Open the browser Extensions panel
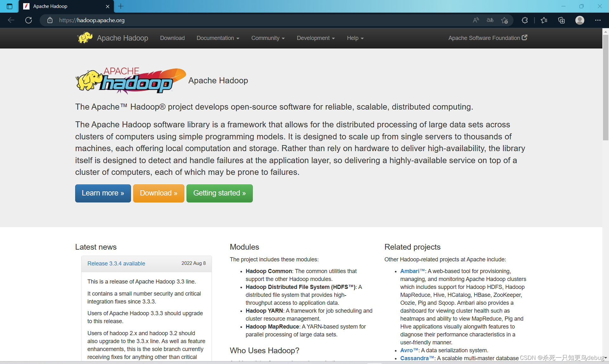 [524, 20]
